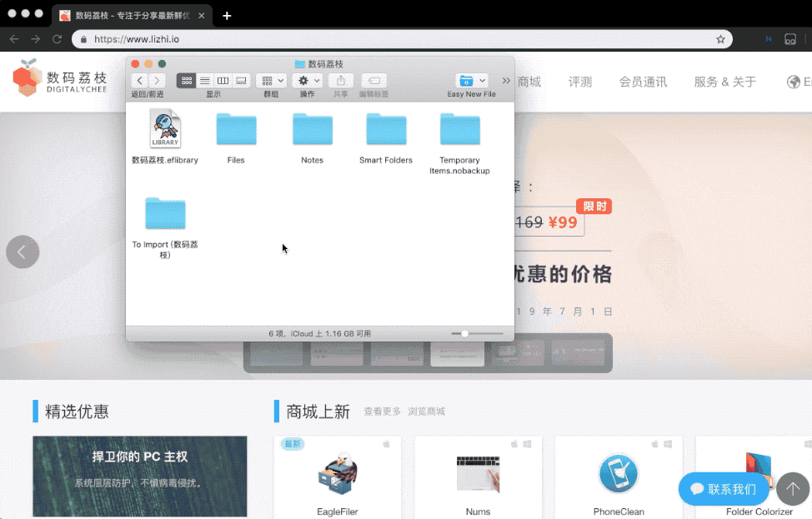812x519 pixels.
Task: Select the Temporary Items.nobackup folder
Action: coord(459,143)
